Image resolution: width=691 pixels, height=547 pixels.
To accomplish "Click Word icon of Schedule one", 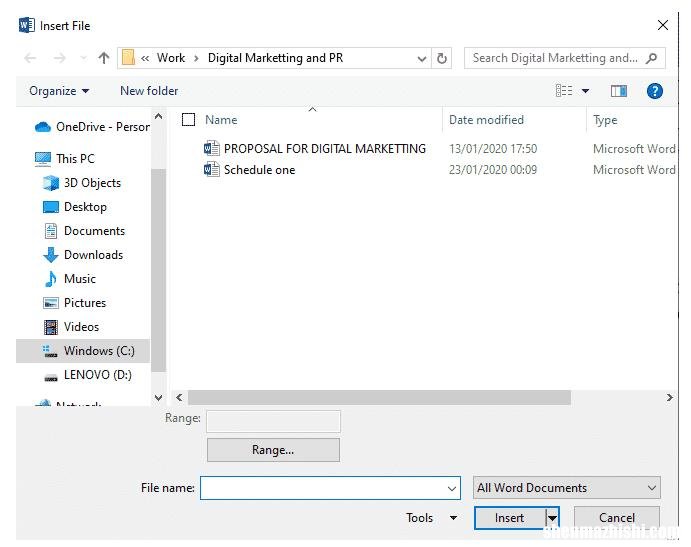I will tap(212, 169).
